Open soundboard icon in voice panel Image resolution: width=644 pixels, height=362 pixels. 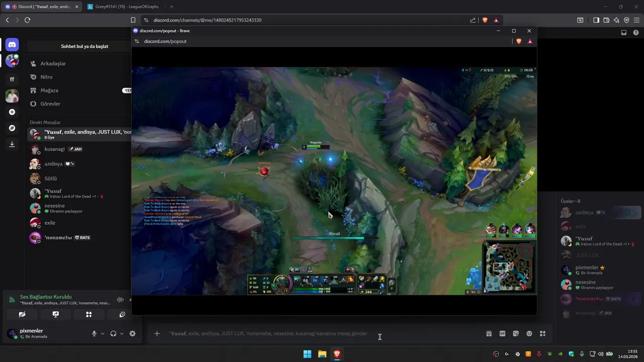click(122, 314)
